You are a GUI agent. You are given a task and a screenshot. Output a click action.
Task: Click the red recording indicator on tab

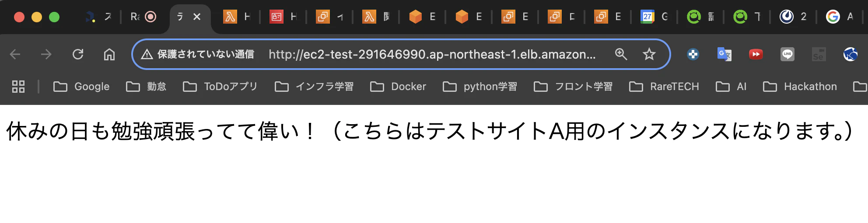(150, 17)
